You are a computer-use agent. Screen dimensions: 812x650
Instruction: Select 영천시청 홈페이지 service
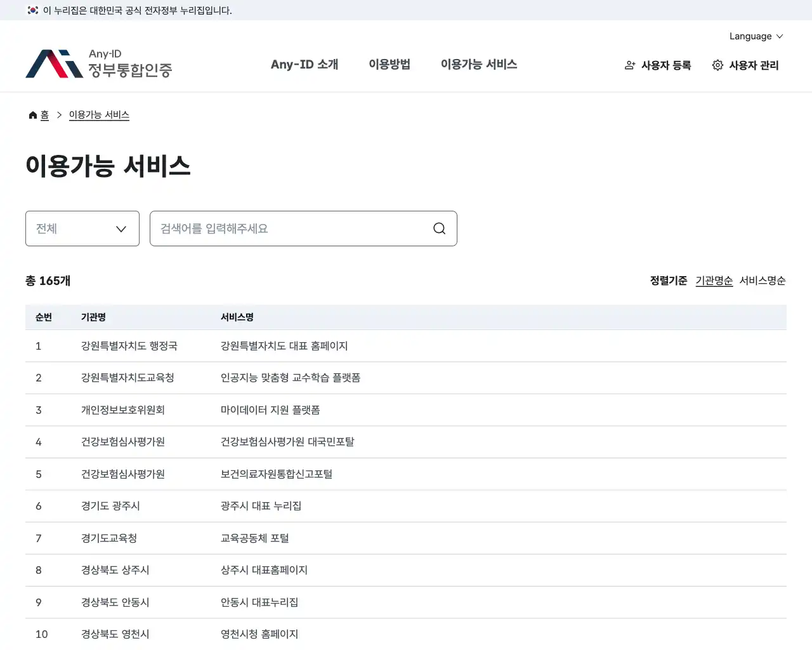(259, 634)
